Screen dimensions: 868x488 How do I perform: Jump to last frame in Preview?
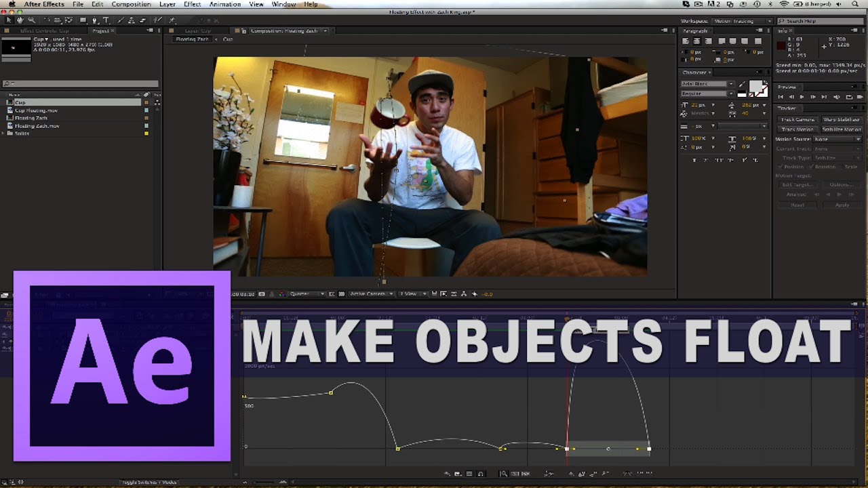click(x=824, y=97)
